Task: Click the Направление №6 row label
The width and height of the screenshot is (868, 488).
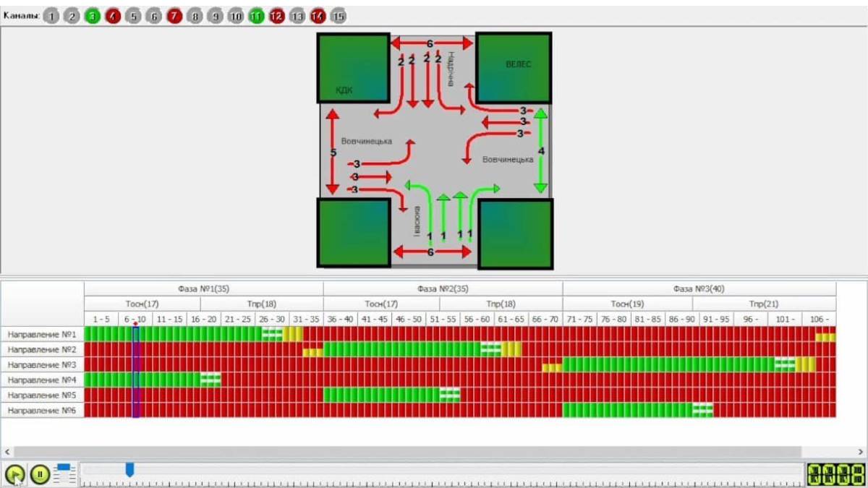Action: click(x=42, y=411)
